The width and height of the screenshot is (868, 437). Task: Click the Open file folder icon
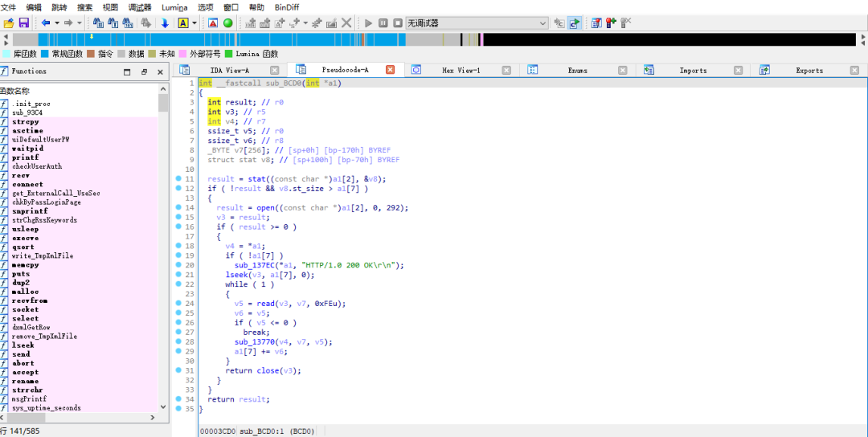click(x=9, y=22)
